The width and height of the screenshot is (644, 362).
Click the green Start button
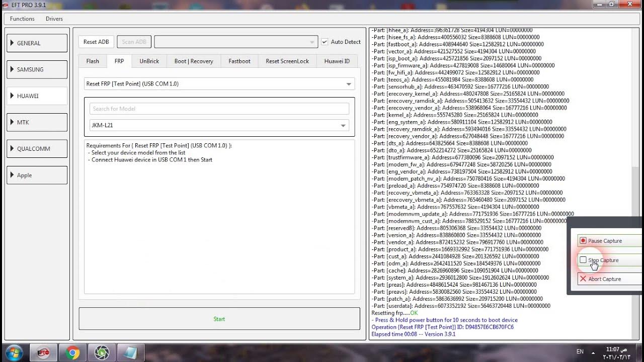(219, 319)
